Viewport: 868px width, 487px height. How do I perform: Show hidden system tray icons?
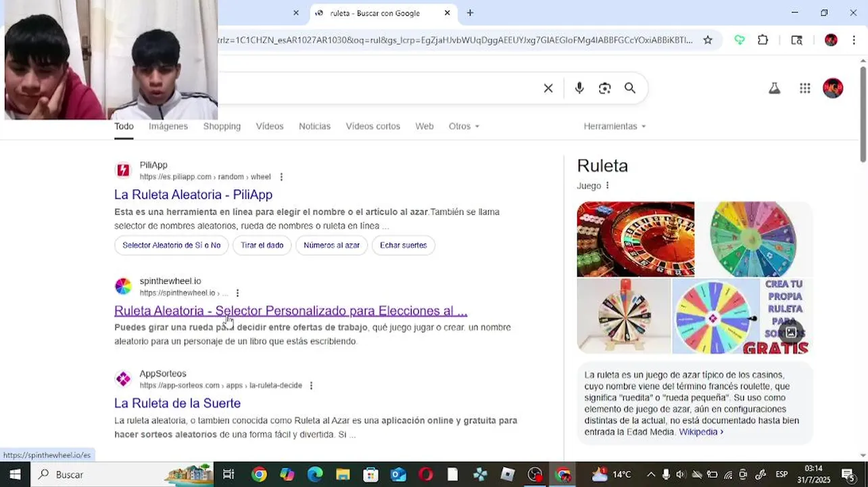[x=651, y=474]
